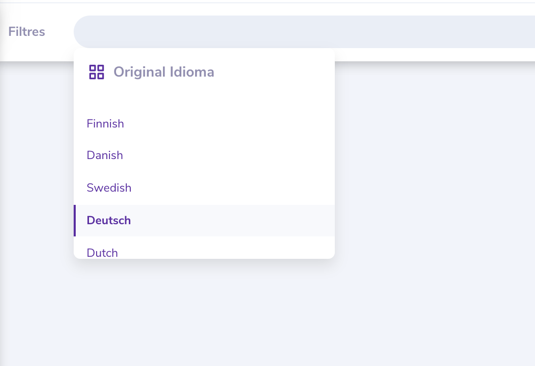Viewport: 535px width, 366px height.
Task: Click blank area right of Finnish row
Action: pyautogui.click(x=229, y=123)
